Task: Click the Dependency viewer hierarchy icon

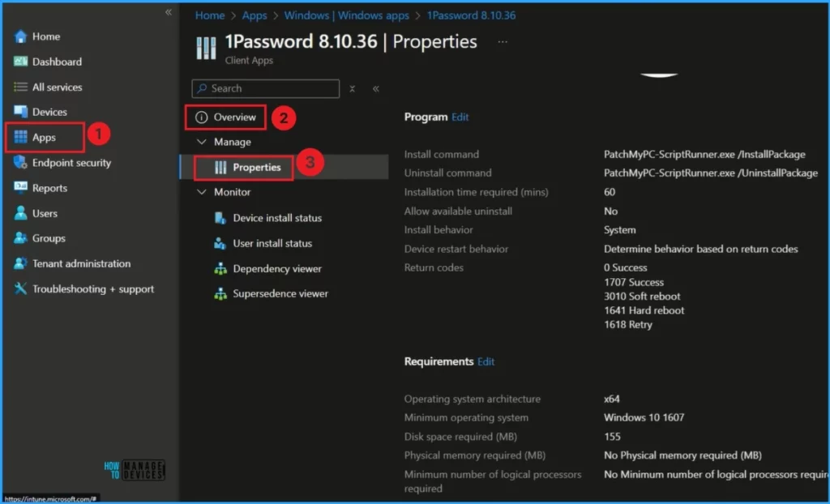Action: 220,268
